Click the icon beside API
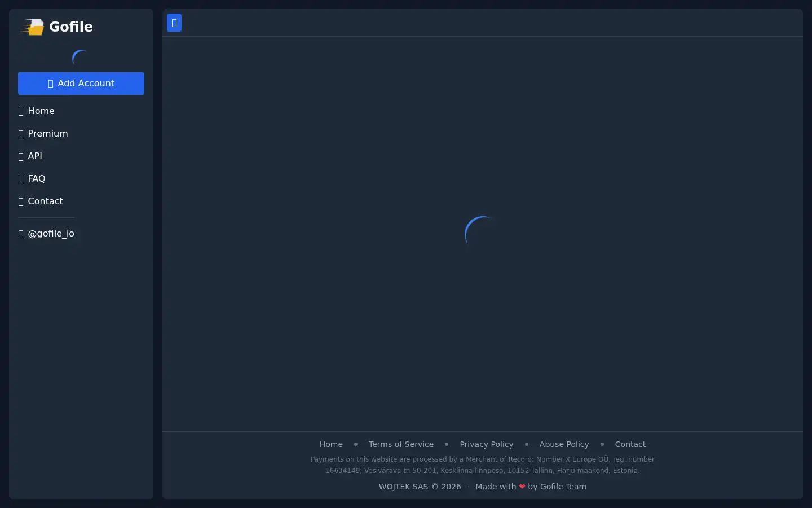Image resolution: width=812 pixels, height=508 pixels. pyautogui.click(x=21, y=156)
